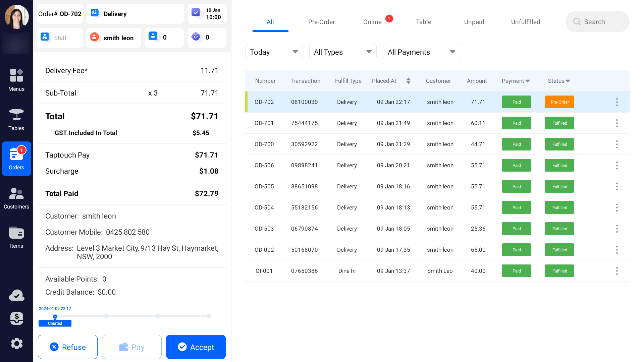Image resolution: width=644 pixels, height=362 pixels.
Task: Open more options for order OD-702
Action: [617, 102]
